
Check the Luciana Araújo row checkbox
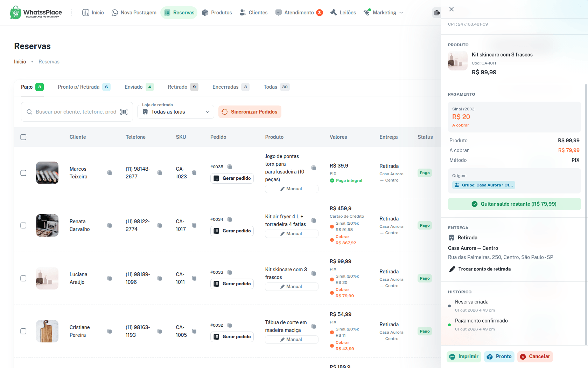[x=23, y=278]
